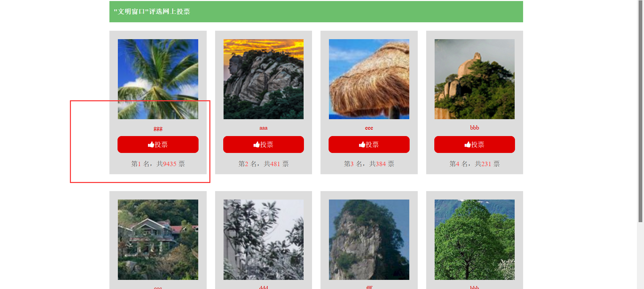Open the big green tree photo

[x=474, y=240]
